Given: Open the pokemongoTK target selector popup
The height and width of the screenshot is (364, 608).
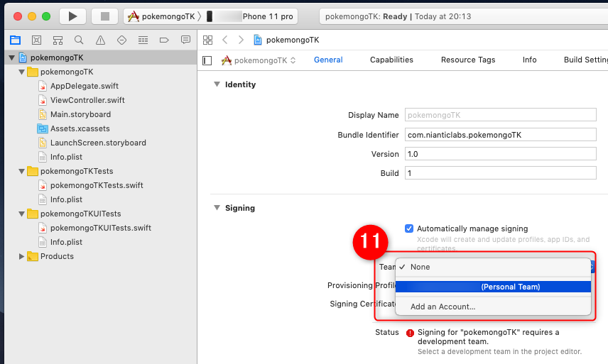Looking at the screenshot, I should pos(259,60).
